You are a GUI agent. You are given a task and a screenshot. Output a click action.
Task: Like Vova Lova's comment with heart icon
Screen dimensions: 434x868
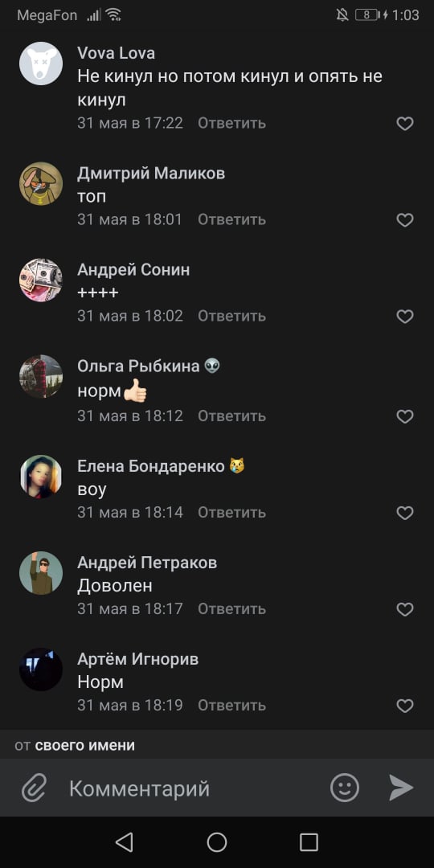point(405,124)
